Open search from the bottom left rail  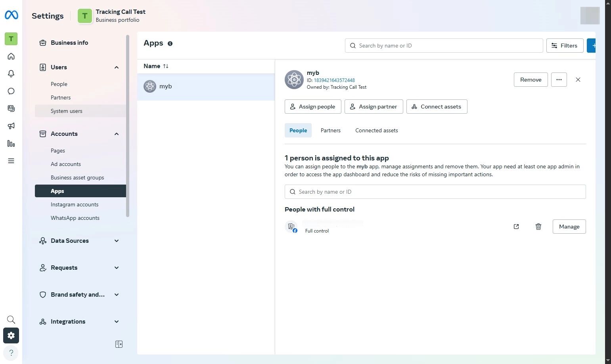pos(11,319)
